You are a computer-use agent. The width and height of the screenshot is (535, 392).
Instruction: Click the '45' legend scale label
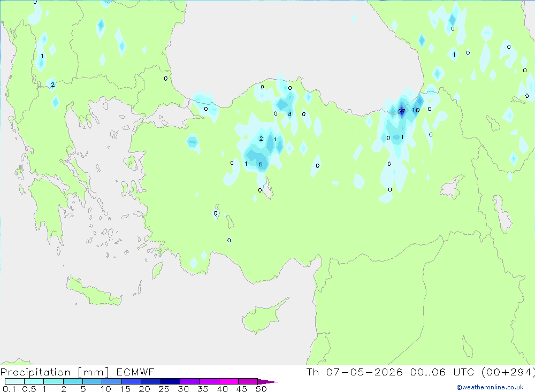coord(242,389)
